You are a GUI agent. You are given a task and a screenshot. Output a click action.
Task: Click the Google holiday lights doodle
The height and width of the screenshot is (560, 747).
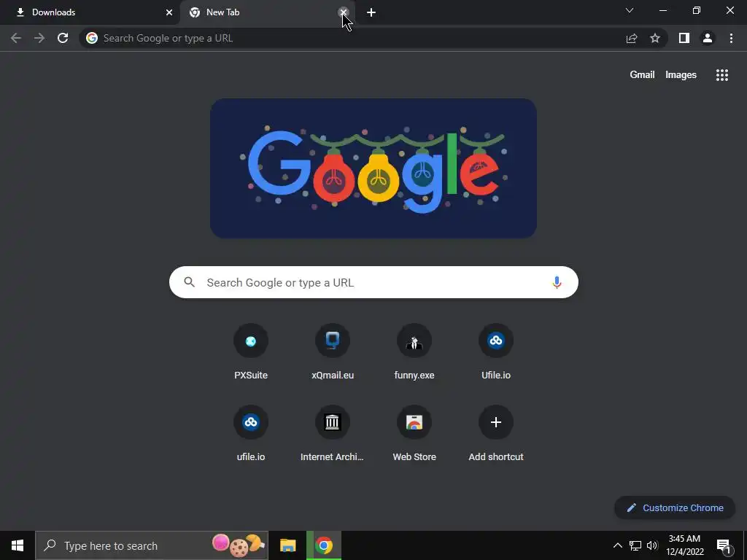click(373, 168)
